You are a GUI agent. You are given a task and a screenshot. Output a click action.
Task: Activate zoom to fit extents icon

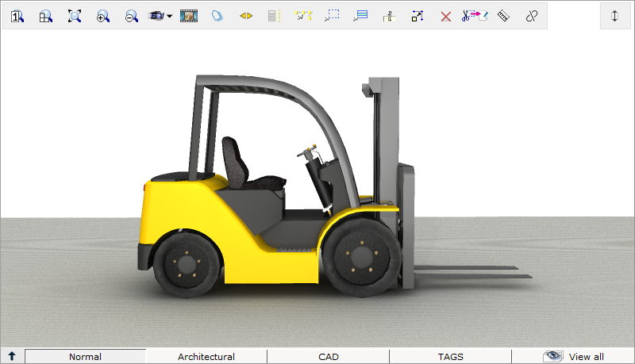[75, 16]
